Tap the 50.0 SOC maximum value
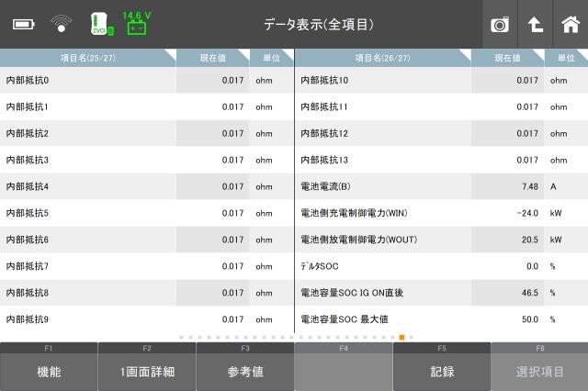The width and height of the screenshot is (588, 391). [x=530, y=319]
